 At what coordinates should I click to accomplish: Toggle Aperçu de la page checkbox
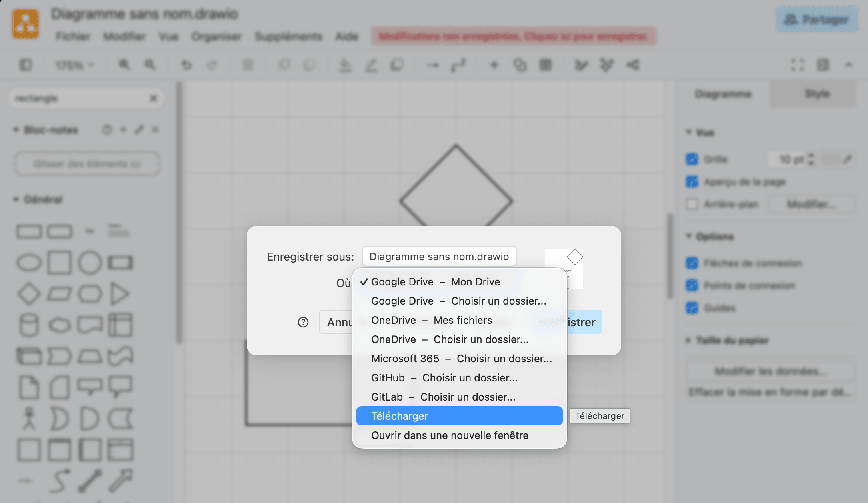(692, 182)
